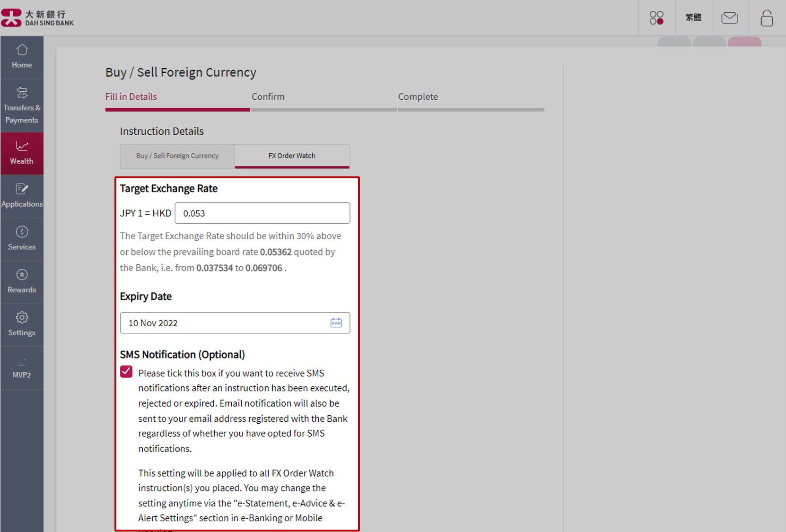Screen dimensions: 786x532
Task: Click the Dah Sing Bank logo
Action: (x=37, y=17)
